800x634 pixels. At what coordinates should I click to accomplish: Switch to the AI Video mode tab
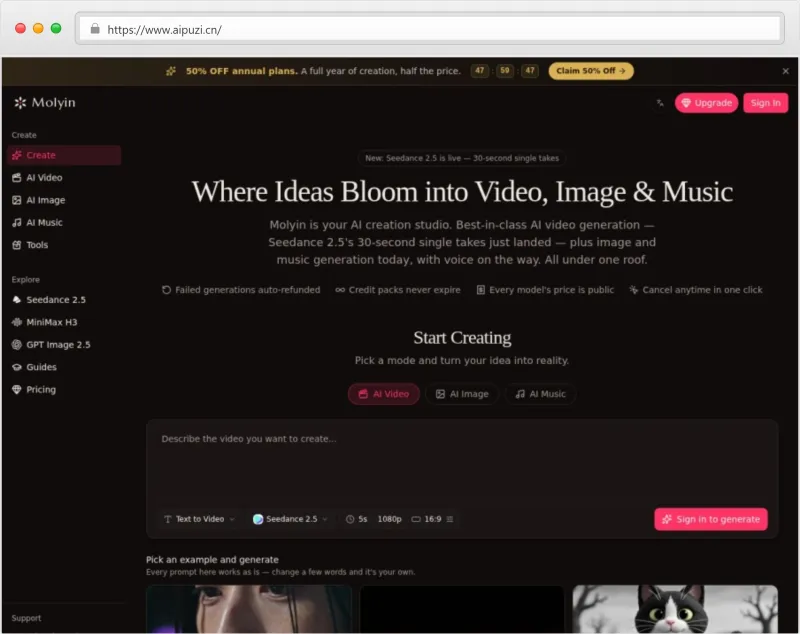[x=384, y=394]
